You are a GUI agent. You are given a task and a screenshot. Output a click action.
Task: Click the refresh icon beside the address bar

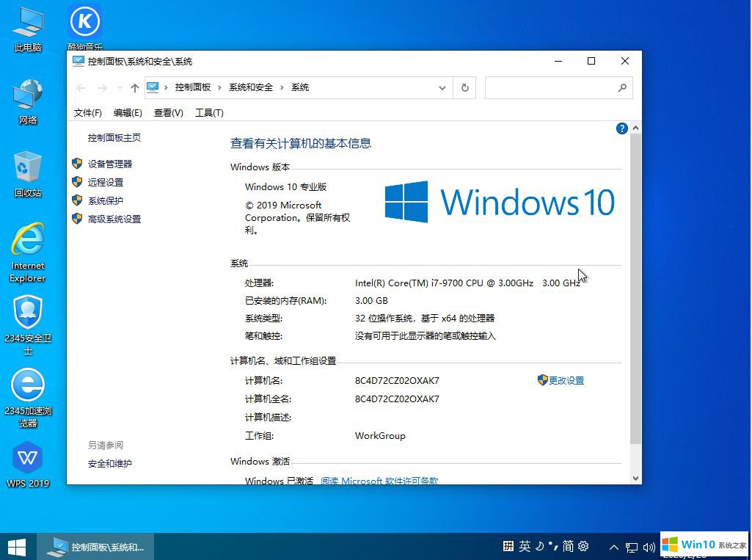pos(464,88)
